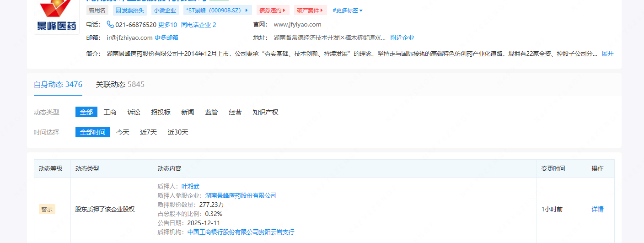The width and height of the screenshot is (644, 243).
Task: Show 更多邮箱 email addresses
Action: pyautogui.click(x=166, y=38)
